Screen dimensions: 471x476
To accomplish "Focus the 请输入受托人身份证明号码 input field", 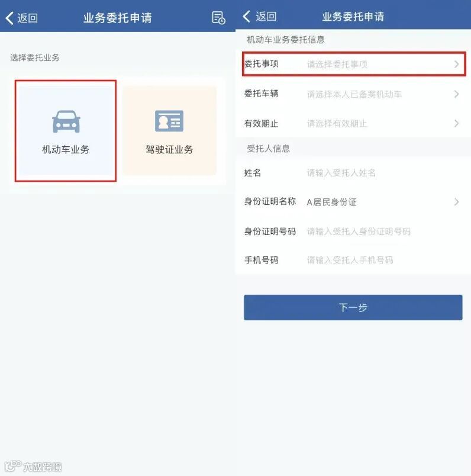I will [359, 231].
